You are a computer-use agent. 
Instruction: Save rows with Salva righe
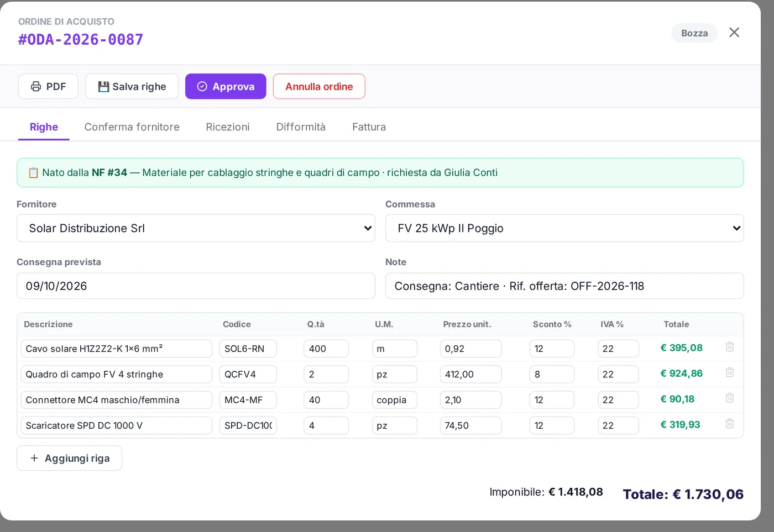[132, 86]
